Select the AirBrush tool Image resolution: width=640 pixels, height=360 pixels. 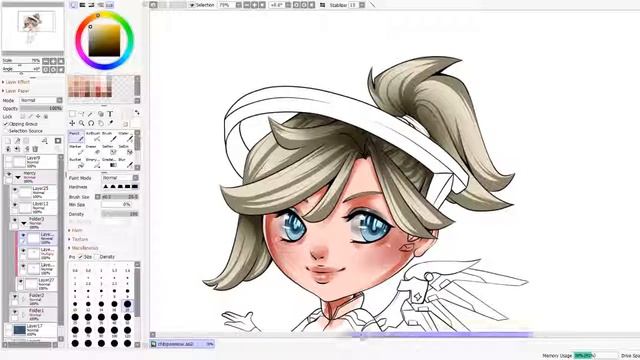pos(93,137)
